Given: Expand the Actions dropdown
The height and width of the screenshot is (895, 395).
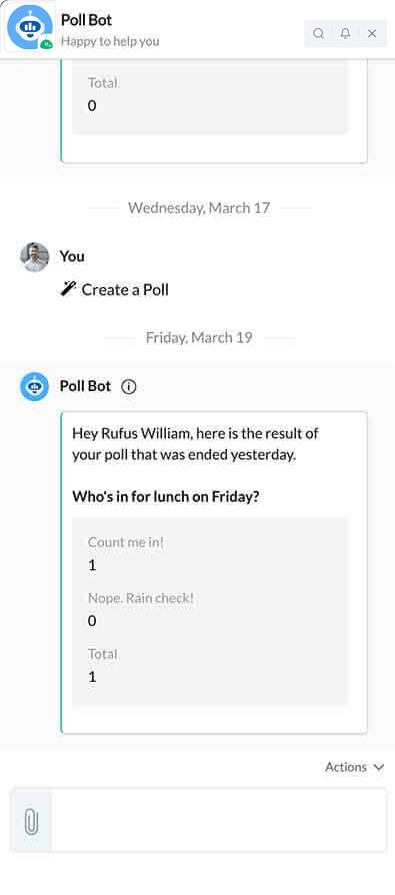Looking at the screenshot, I should pos(354,767).
